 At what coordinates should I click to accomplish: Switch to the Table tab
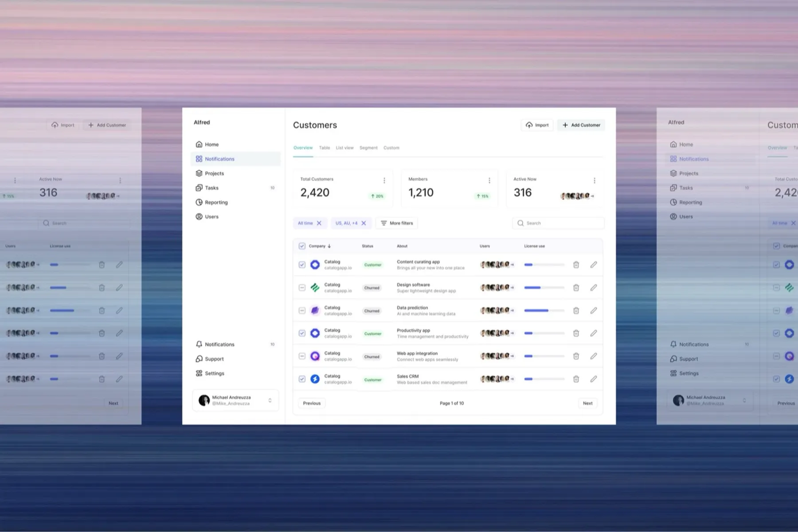click(x=324, y=148)
